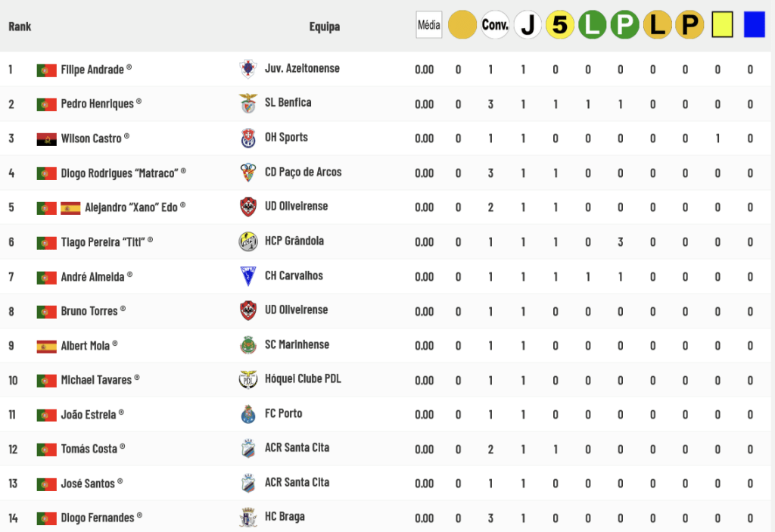The image size is (775, 532).
Task: Click the Spanish flag beside Albert Mola
Action: point(46,347)
